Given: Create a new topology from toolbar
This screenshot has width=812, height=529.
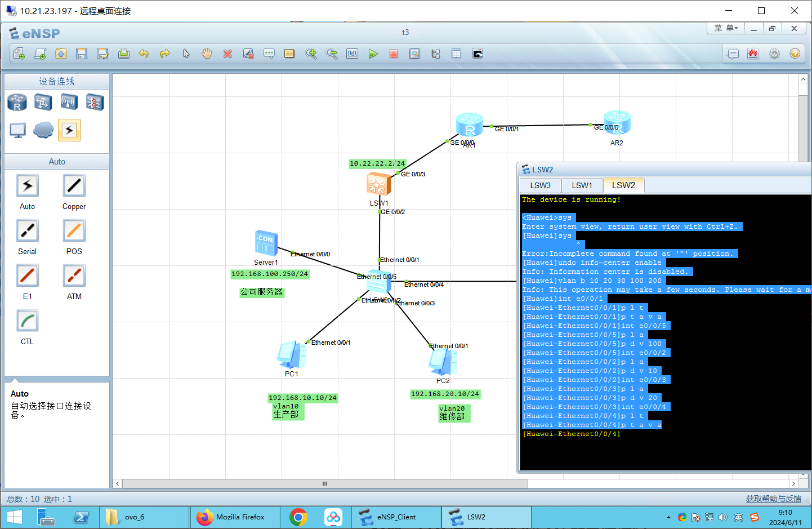Looking at the screenshot, I should [x=19, y=54].
